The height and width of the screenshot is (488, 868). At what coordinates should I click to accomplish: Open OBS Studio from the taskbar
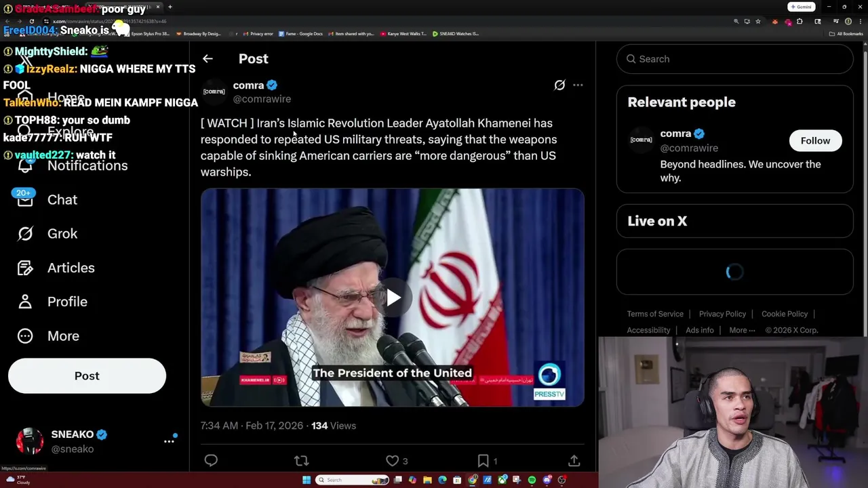tap(561, 480)
